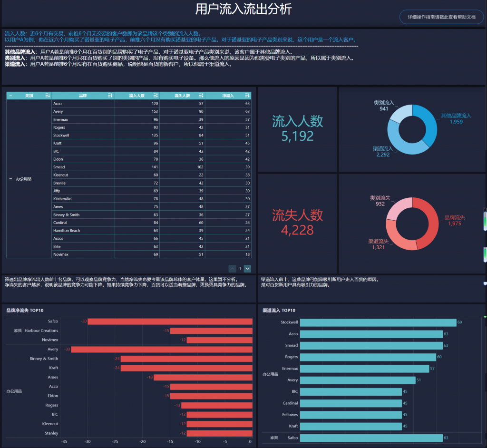Open the help document guide button

click(x=441, y=17)
